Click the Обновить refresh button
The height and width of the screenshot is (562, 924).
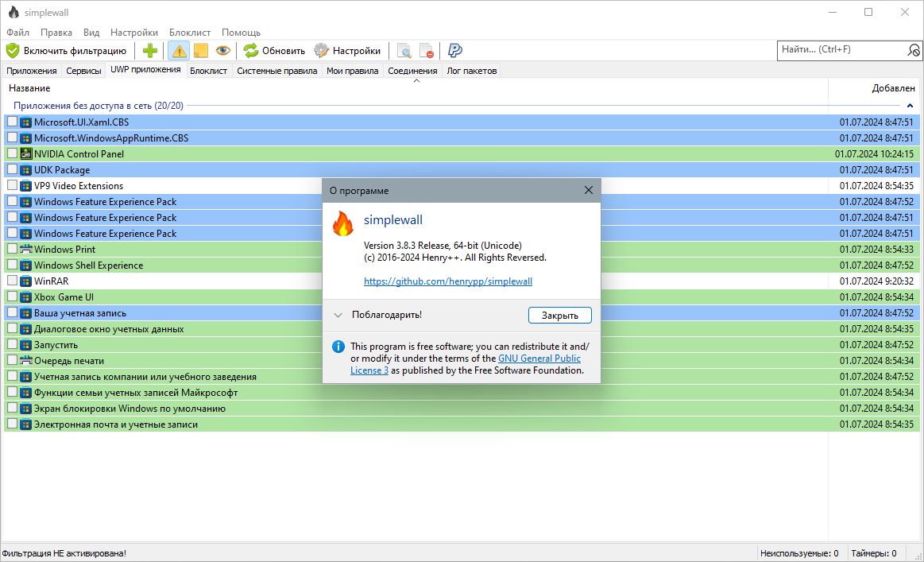(274, 51)
